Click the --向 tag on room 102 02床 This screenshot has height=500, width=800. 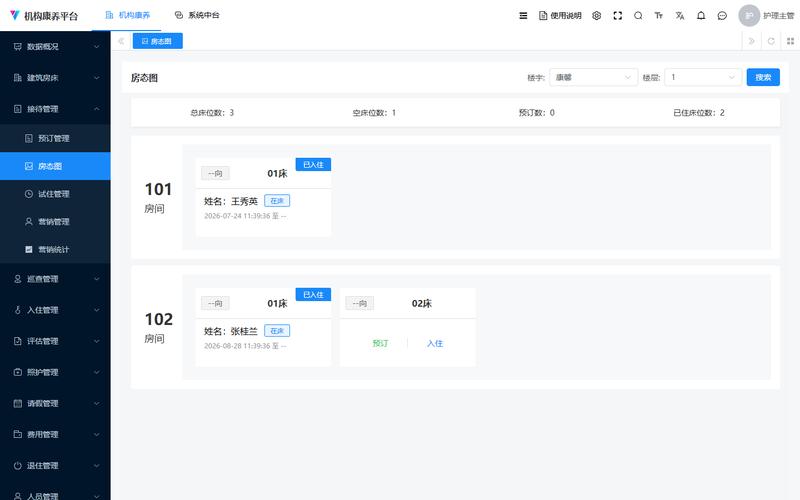[x=360, y=304]
